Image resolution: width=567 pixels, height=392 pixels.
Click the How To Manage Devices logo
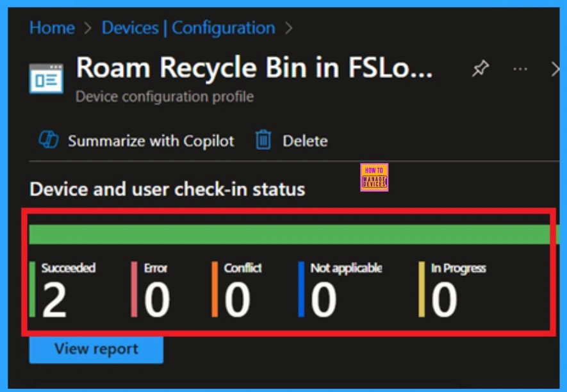tap(374, 177)
